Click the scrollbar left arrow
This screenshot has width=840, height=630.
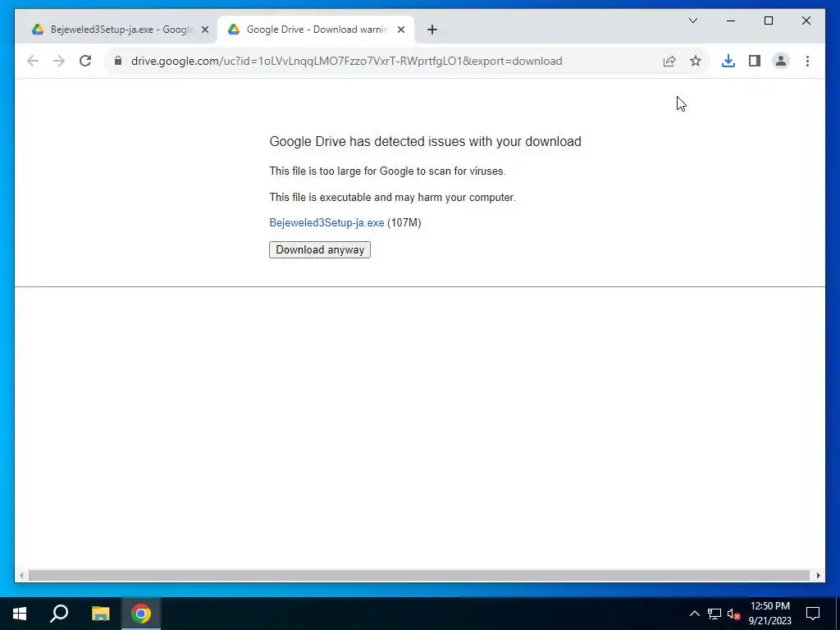[x=21, y=575]
